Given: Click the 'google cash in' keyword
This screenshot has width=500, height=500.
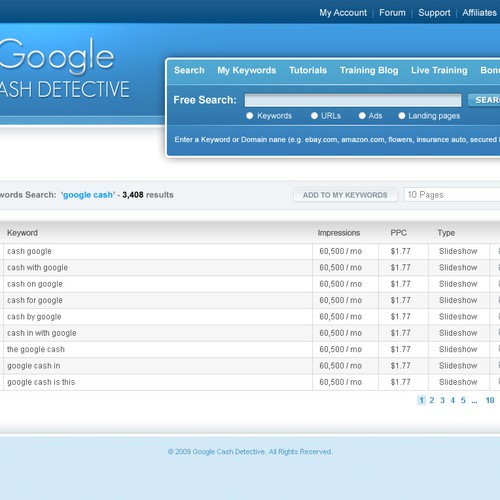Looking at the screenshot, I should pyautogui.click(x=34, y=366).
